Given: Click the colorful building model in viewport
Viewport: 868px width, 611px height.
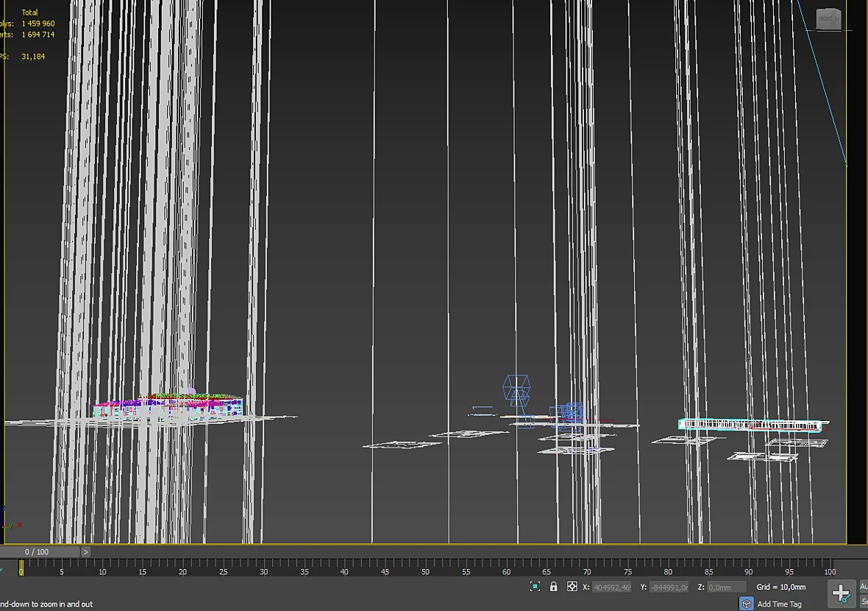Looking at the screenshot, I should (168, 406).
